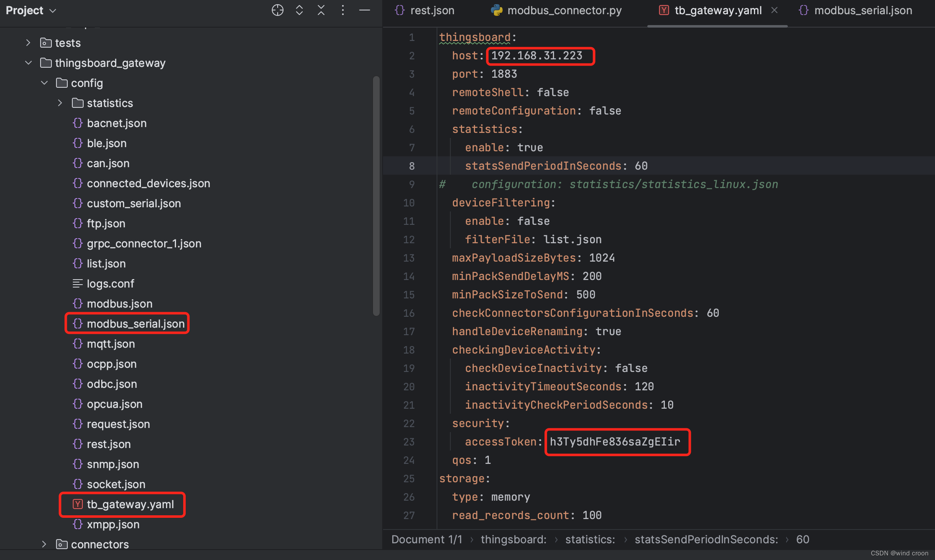Click the JSON braces icon on modbus_serial.json tab
Screen dimensions: 935x560
[x=804, y=10]
